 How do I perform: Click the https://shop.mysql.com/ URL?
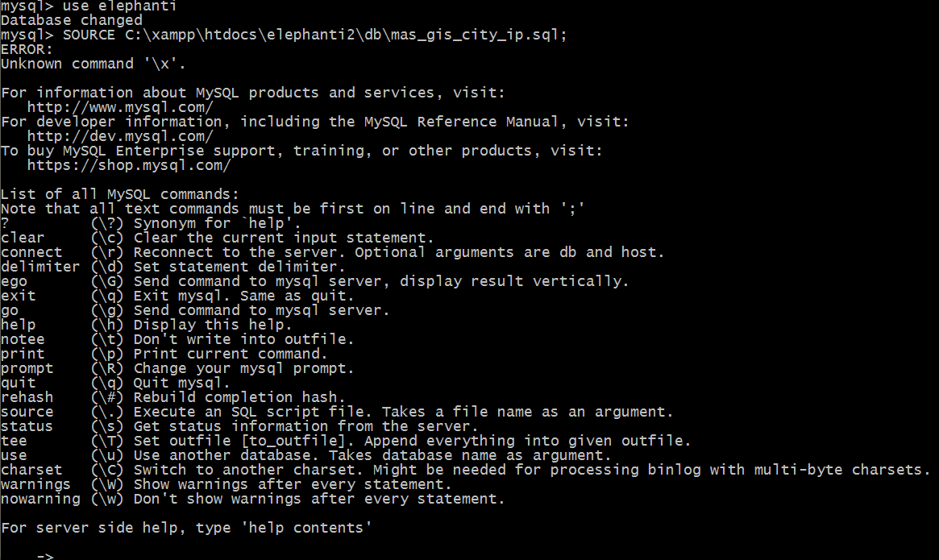click(x=129, y=165)
